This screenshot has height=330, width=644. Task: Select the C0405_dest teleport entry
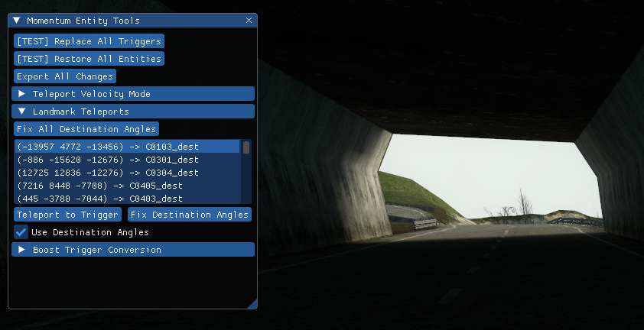click(127, 186)
